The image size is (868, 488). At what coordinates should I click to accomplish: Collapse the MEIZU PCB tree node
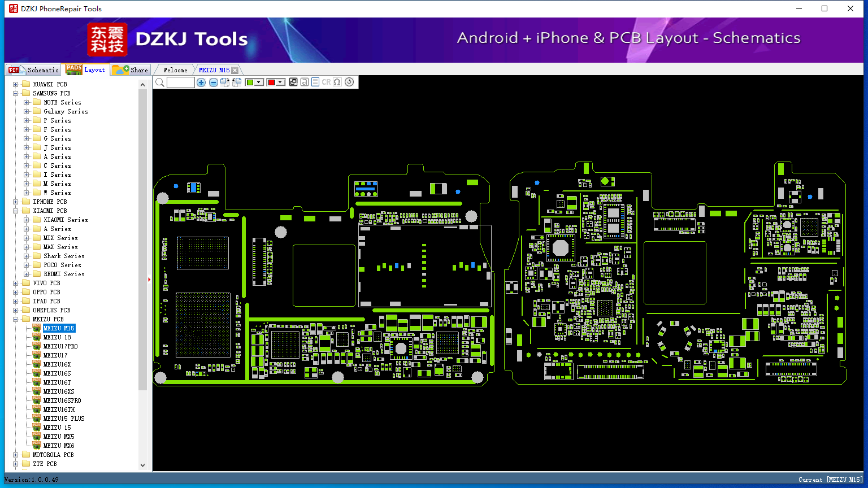[16, 319]
